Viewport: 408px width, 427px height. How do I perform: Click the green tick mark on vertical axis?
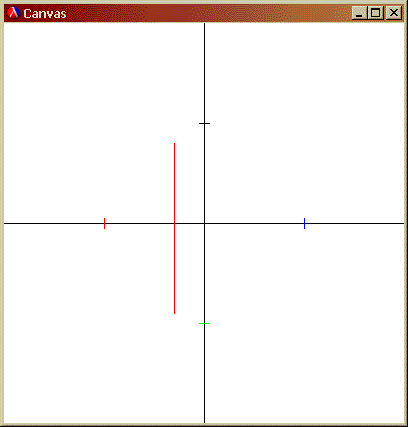pyautogui.click(x=204, y=323)
